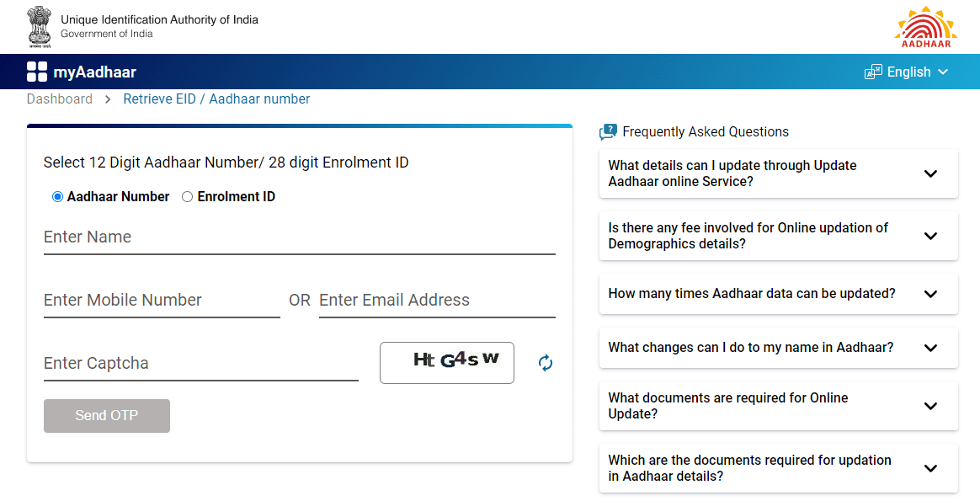Refresh the captcha image
Viewport: 980px width, 501px height.
545,362
